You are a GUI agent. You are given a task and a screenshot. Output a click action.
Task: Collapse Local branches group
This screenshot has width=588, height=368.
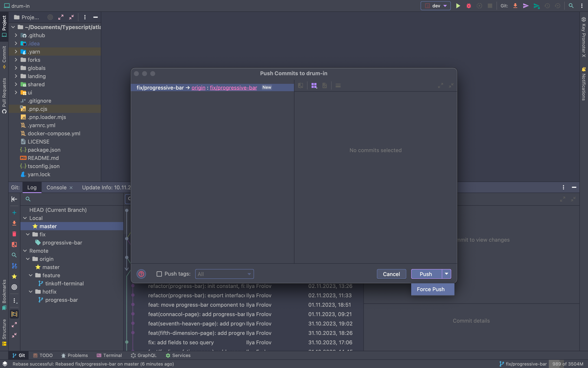[25, 218]
